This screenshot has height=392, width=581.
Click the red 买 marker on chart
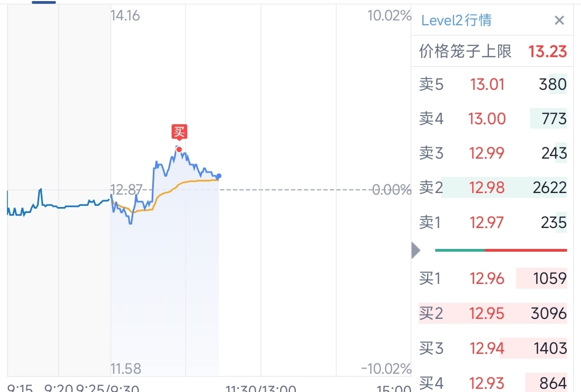coord(179,132)
